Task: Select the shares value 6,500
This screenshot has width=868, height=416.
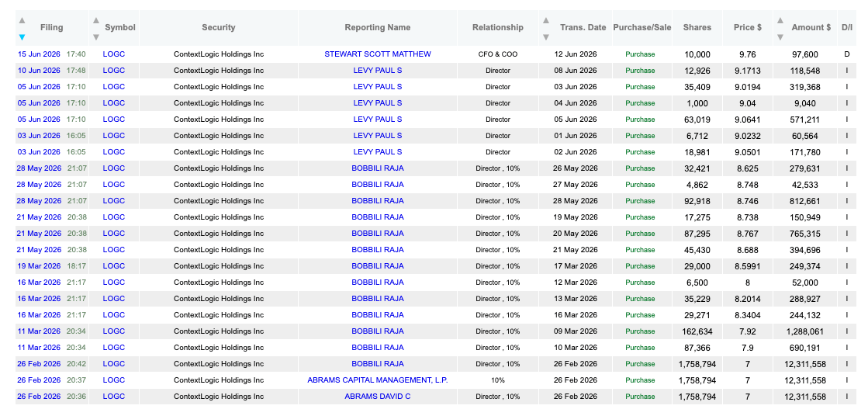Action: pyautogui.click(x=697, y=282)
